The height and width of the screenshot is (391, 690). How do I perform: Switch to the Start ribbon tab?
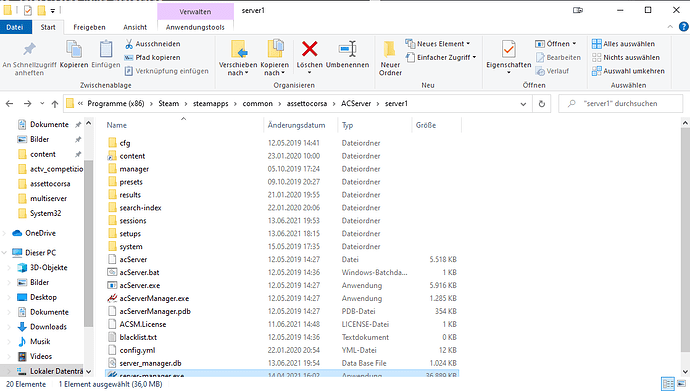pyautogui.click(x=48, y=27)
